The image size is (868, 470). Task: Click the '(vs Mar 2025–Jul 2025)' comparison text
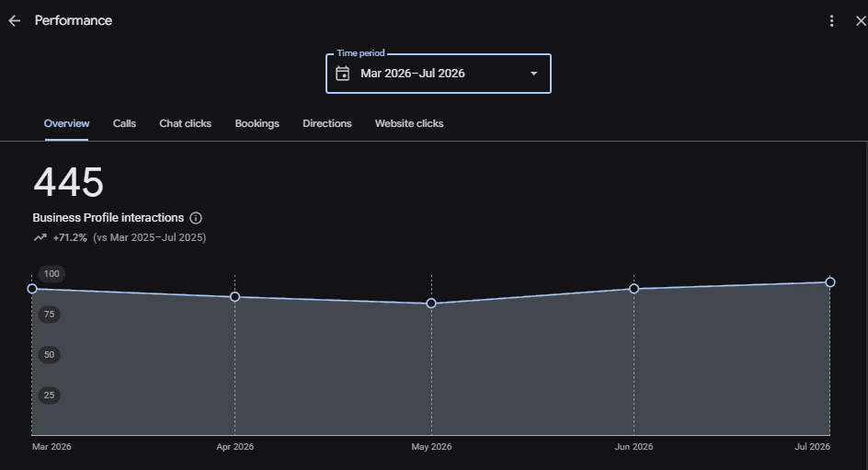150,237
